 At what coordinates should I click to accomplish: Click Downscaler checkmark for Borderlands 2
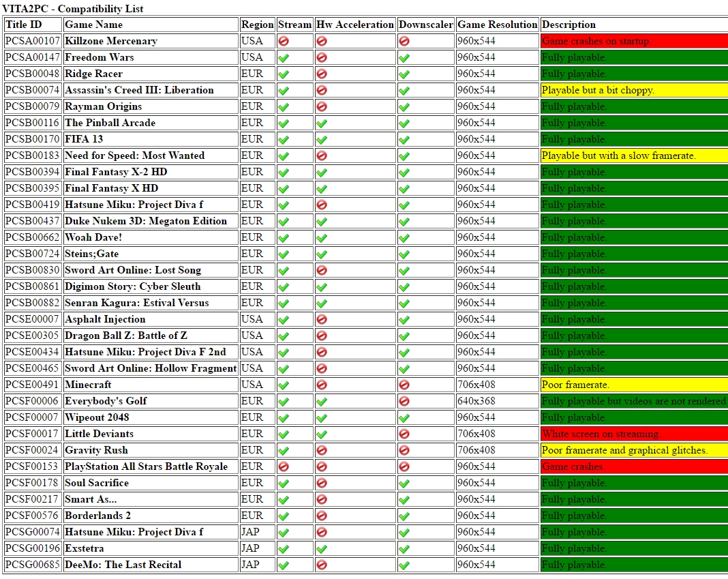(x=404, y=516)
